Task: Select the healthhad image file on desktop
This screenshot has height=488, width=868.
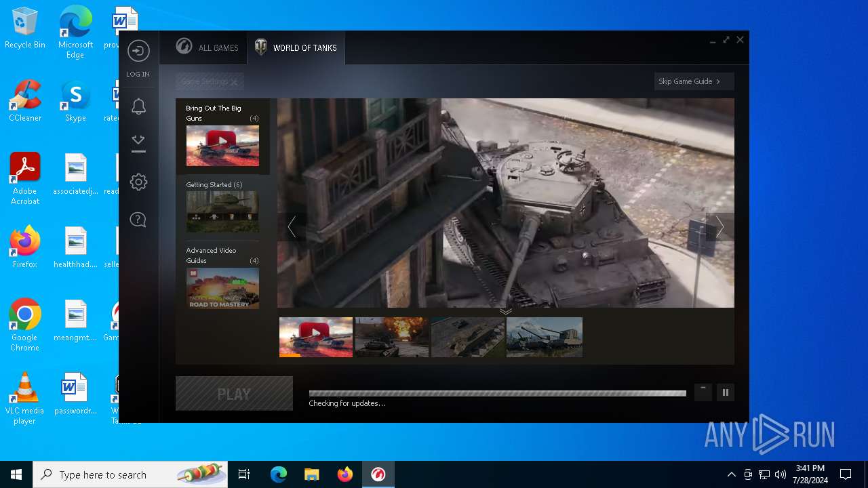Action: [x=75, y=248]
